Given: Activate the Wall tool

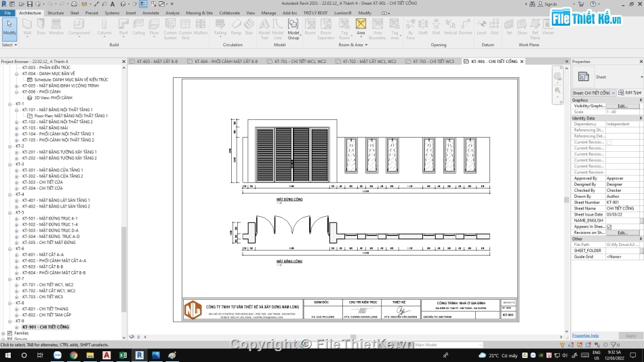Looking at the screenshot, I should pos(27,28).
